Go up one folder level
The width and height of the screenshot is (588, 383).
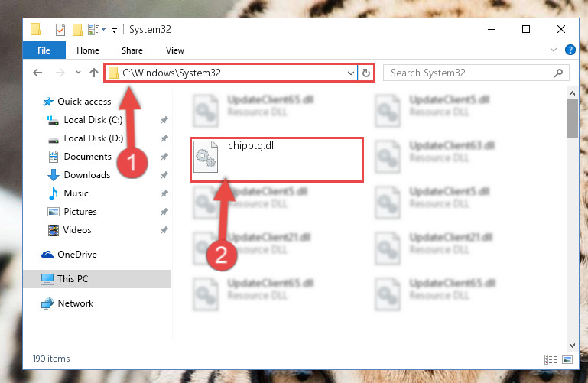[x=94, y=73]
